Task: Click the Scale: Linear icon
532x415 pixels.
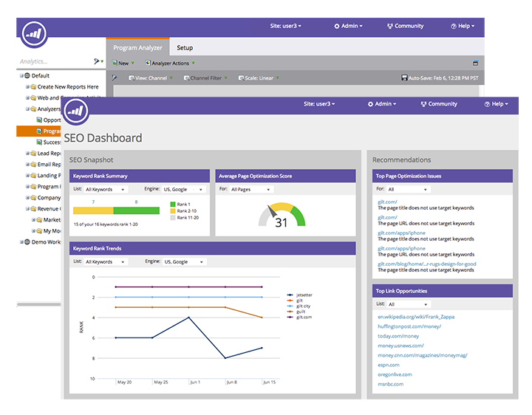Action: 241,78
